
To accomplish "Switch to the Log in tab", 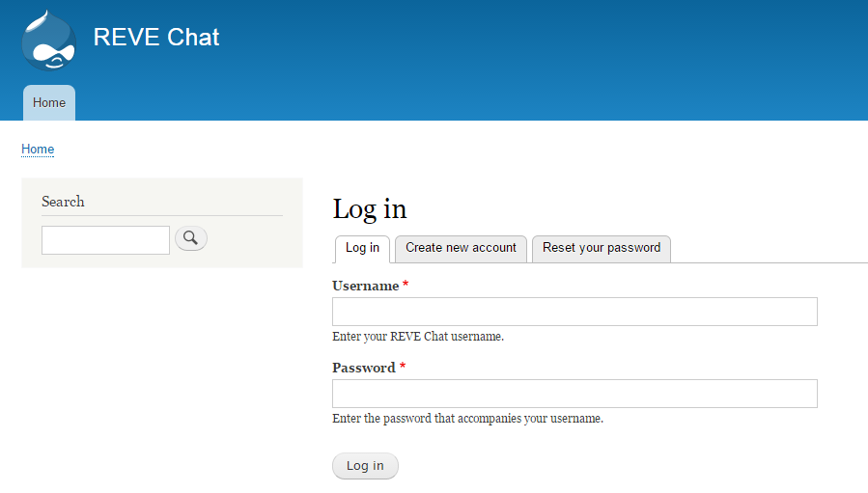I will click(362, 248).
